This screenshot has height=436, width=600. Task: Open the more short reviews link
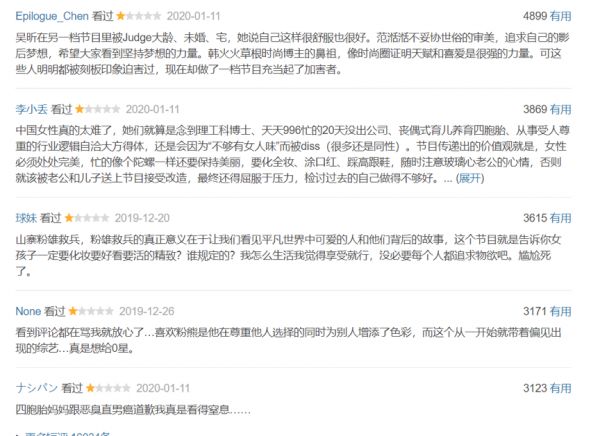(67, 434)
